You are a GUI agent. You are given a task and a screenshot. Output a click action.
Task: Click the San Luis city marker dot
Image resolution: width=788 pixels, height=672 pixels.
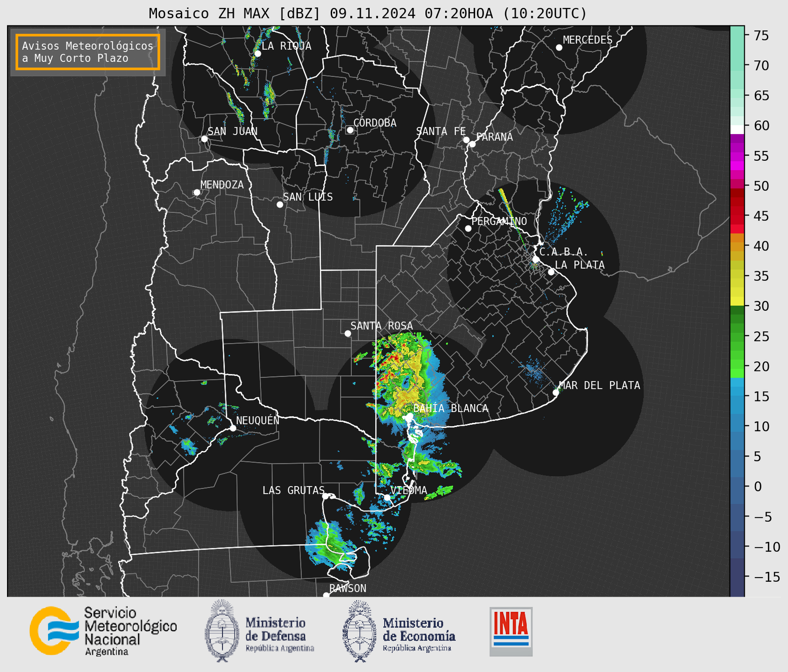(280, 205)
